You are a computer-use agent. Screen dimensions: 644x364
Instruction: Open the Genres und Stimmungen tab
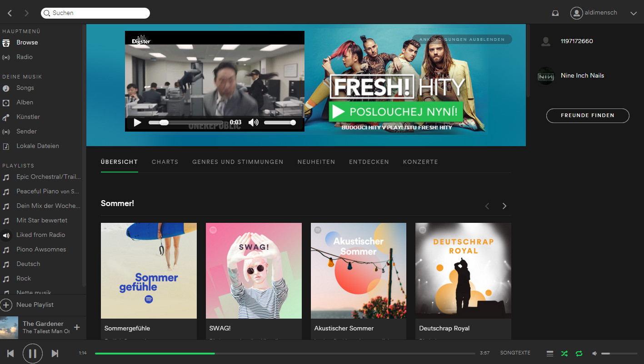click(x=238, y=162)
